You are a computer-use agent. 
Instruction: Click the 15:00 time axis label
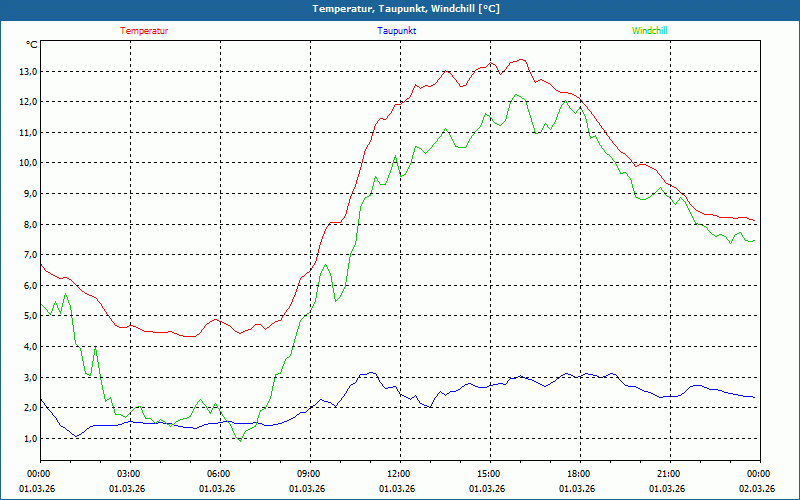490,474
